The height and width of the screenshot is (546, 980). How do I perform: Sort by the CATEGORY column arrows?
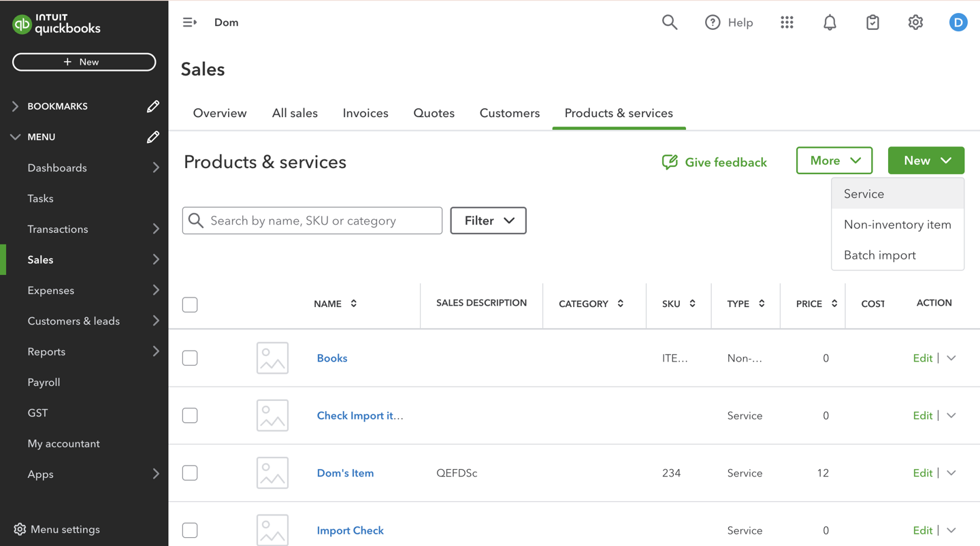(621, 304)
